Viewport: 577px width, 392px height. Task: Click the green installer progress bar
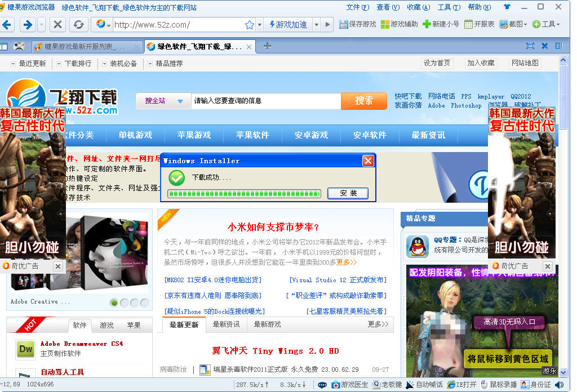pos(244,194)
